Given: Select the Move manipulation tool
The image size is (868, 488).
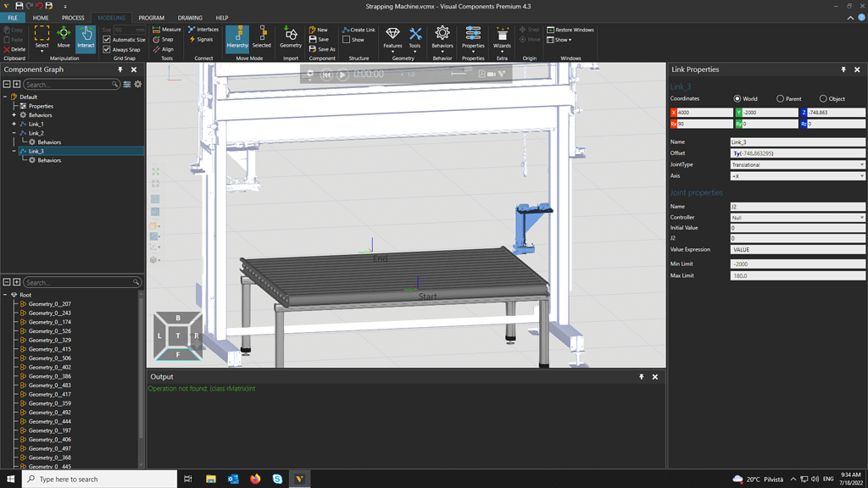Looking at the screenshot, I should point(64,36).
